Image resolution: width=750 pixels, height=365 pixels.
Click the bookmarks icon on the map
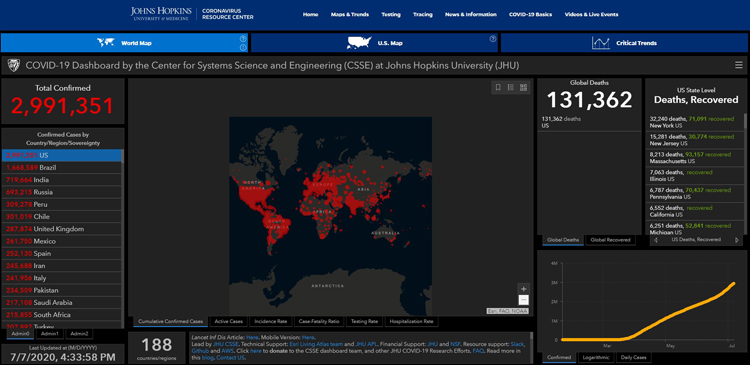pos(498,87)
